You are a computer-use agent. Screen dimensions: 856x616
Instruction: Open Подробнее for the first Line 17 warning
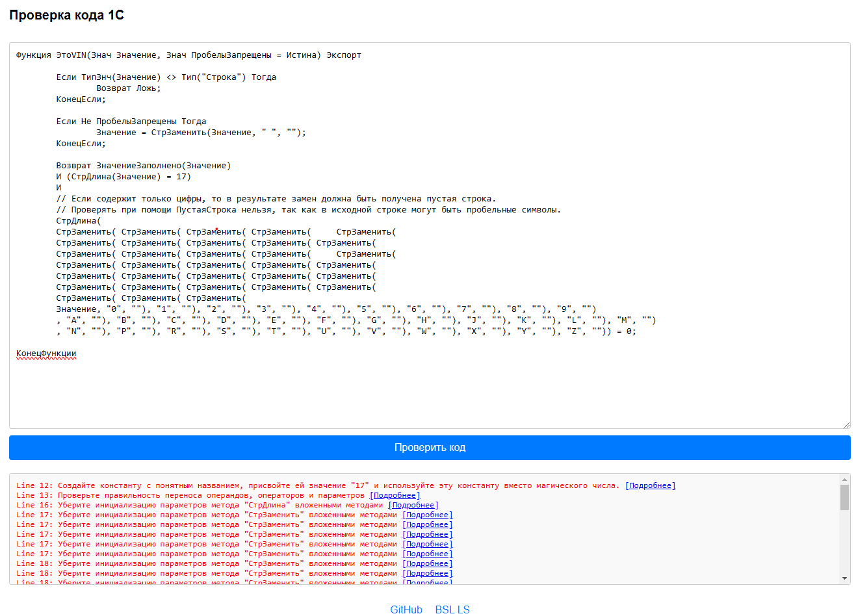tap(427, 515)
